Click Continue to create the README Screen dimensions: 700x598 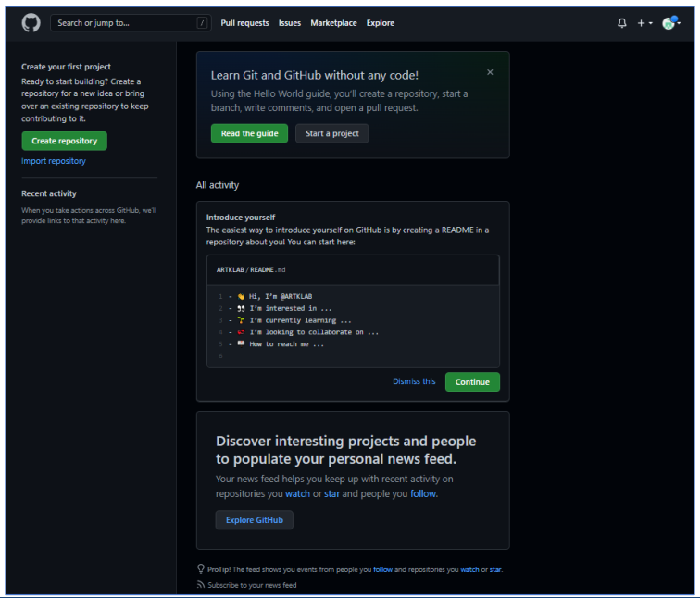[472, 382]
